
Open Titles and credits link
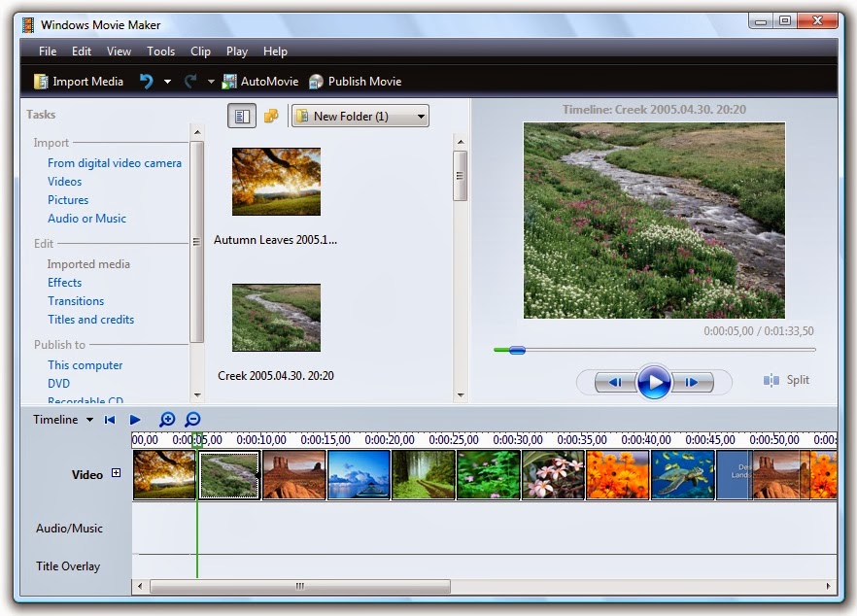pyautogui.click(x=90, y=320)
